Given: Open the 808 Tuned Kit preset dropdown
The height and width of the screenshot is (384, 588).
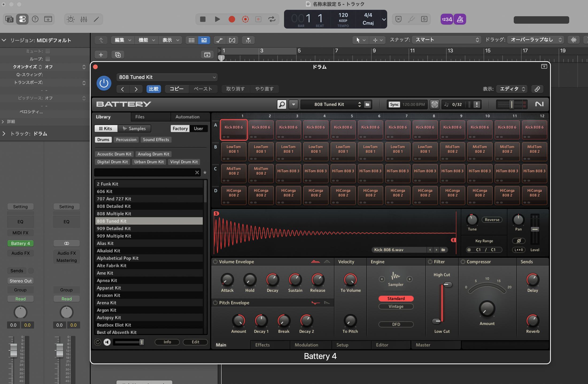Looking at the screenshot, I should point(167,77).
